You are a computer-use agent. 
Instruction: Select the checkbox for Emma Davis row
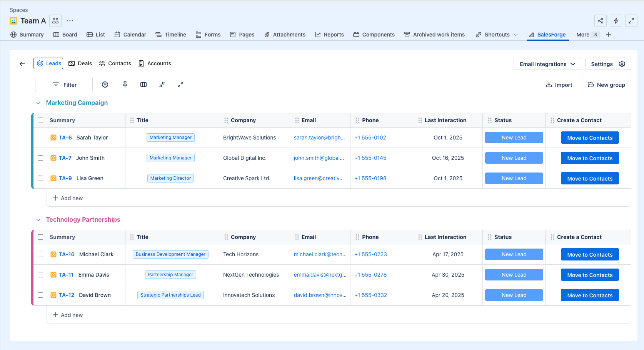click(40, 275)
